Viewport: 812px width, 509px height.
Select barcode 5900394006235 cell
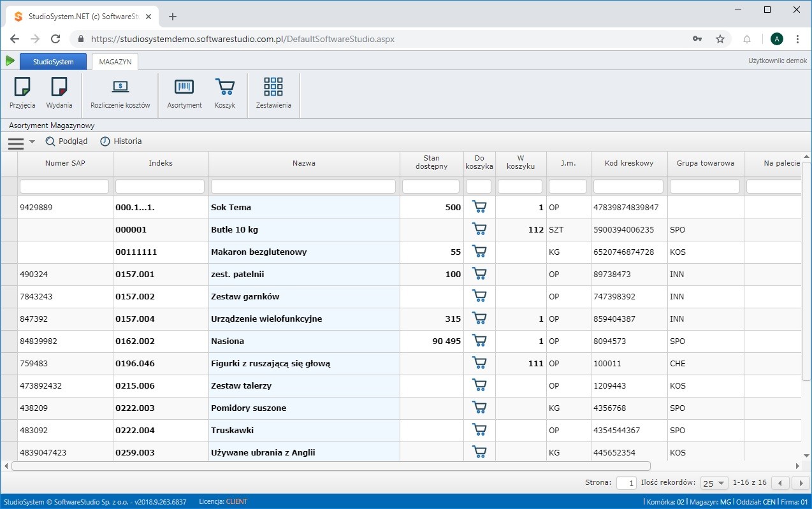click(x=629, y=229)
